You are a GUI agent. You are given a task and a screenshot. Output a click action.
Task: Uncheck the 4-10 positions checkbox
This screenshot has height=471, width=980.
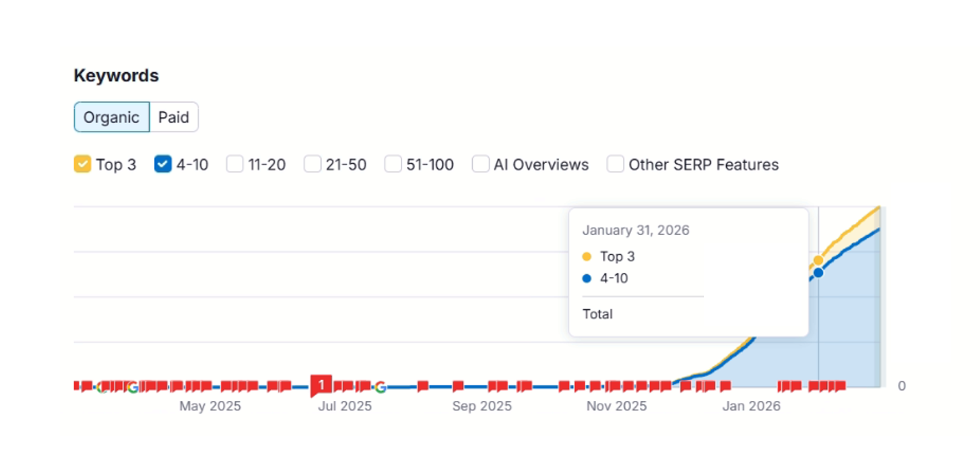[x=163, y=164]
